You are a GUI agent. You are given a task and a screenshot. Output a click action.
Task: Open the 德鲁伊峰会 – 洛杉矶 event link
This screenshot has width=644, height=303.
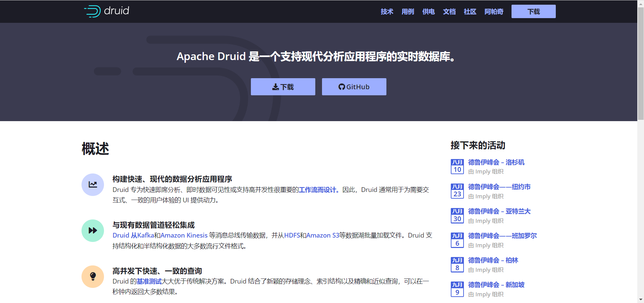(496, 162)
